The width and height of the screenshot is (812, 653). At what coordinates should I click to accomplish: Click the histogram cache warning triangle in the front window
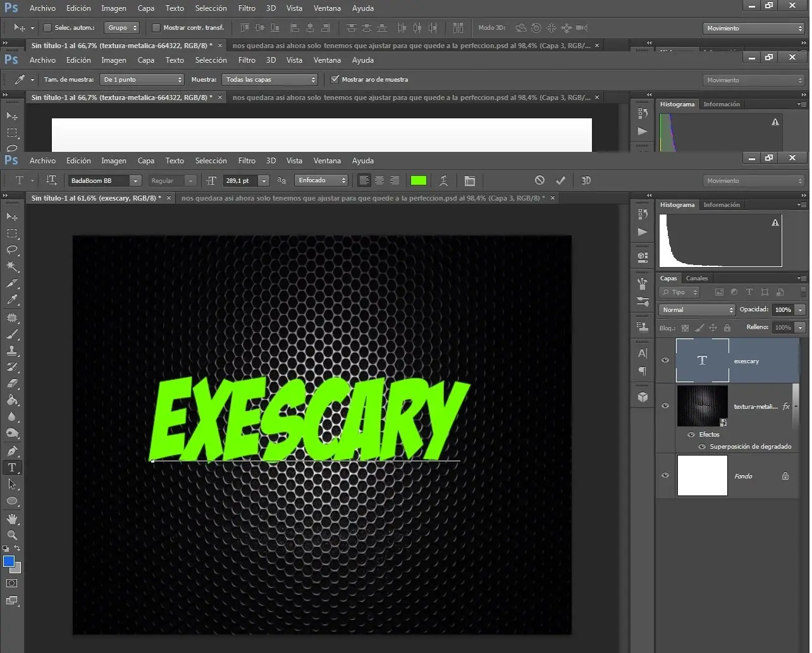(x=775, y=223)
